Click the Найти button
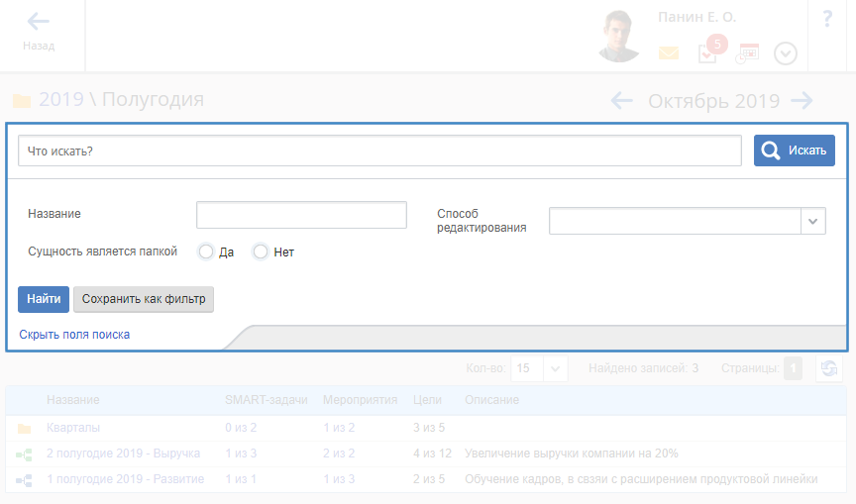The height and width of the screenshot is (504, 856). (44, 299)
